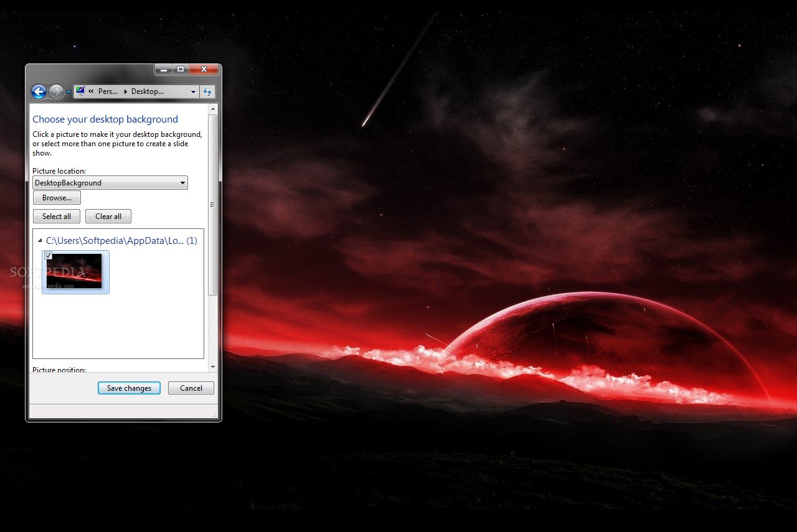The height and width of the screenshot is (532, 797).
Task: Click Save changes button
Action: pyautogui.click(x=129, y=388)
